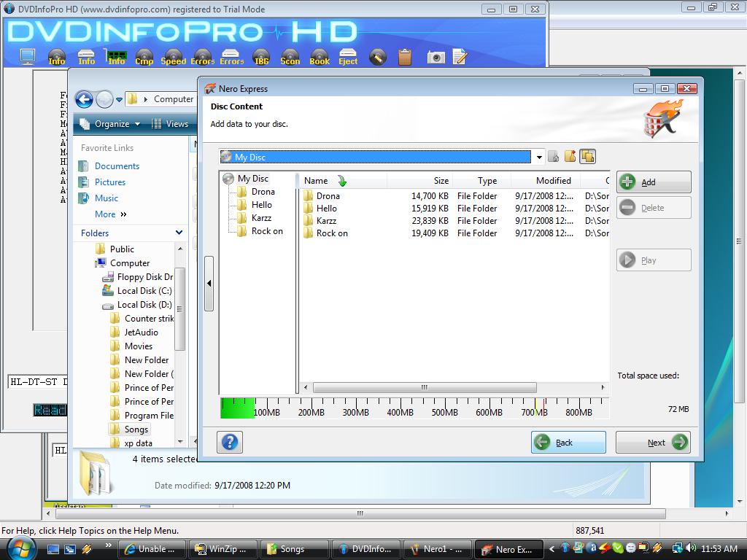Click the volume icon in system tray

coord(690,548)
